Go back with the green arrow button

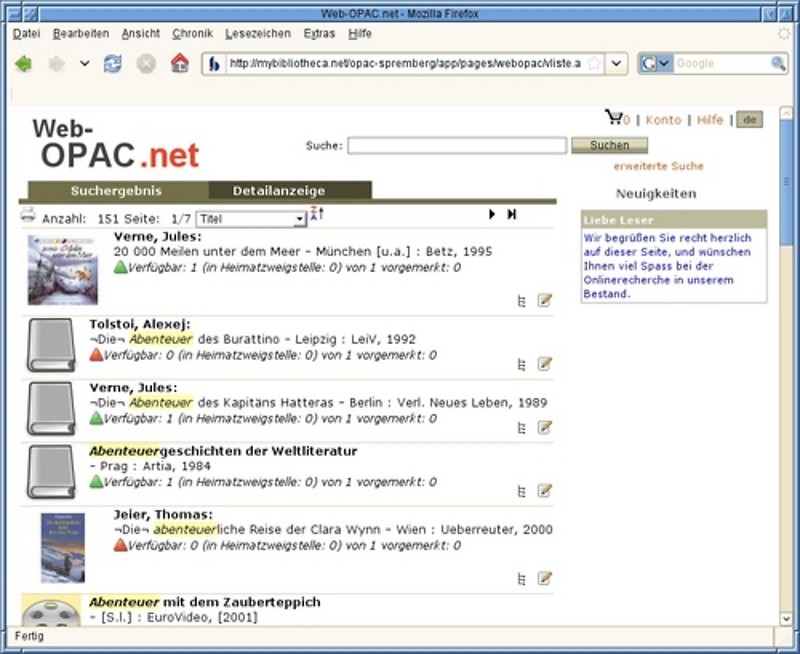click(x=23, y=64)
